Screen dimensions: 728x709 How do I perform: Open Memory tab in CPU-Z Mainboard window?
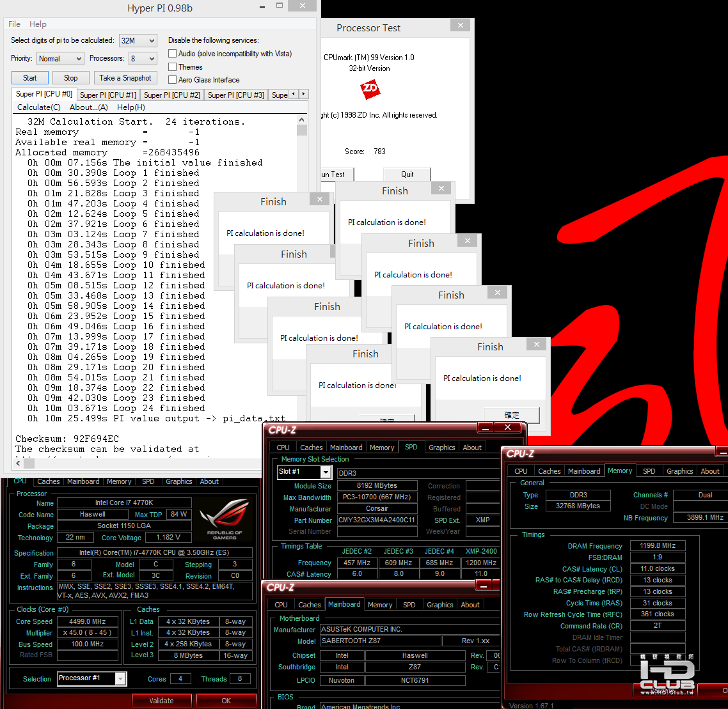tap(380, 605)
